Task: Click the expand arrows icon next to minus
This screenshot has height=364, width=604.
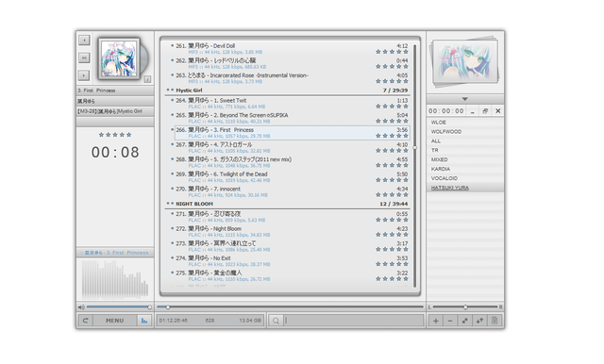Action: (x=465, y=321)
